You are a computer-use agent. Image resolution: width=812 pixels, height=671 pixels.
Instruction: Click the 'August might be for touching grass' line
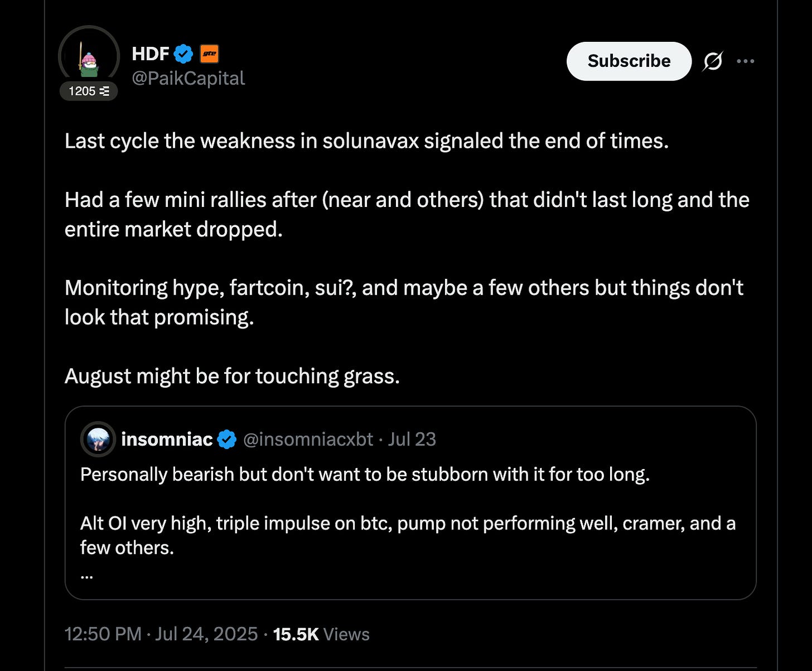232,376
